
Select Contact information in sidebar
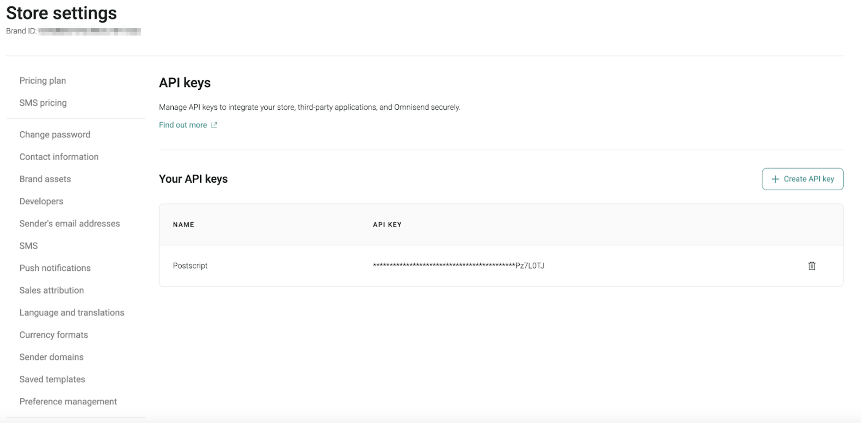pos(59,157)
